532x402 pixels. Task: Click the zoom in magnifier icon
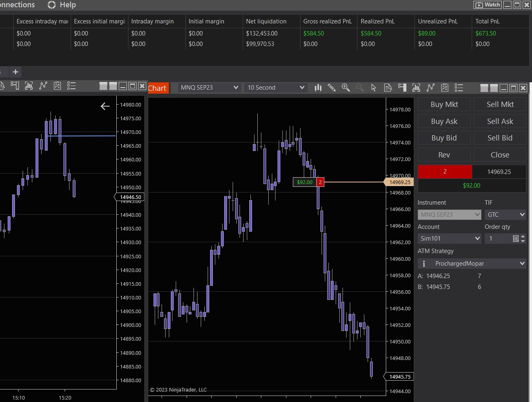pos(346,88)
